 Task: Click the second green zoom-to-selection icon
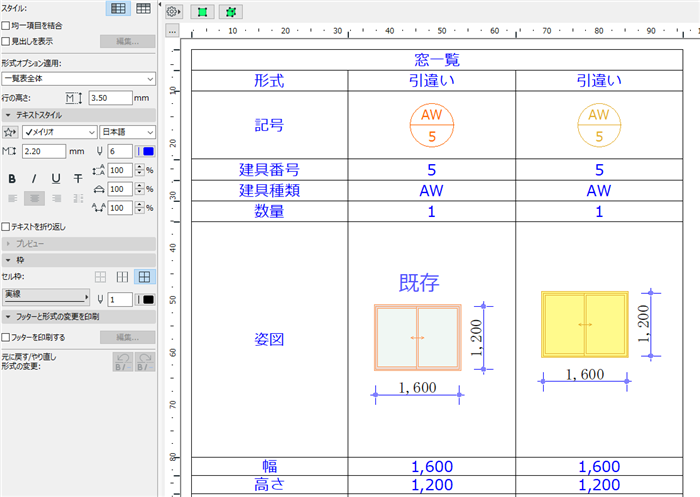[x=231, y=12]
